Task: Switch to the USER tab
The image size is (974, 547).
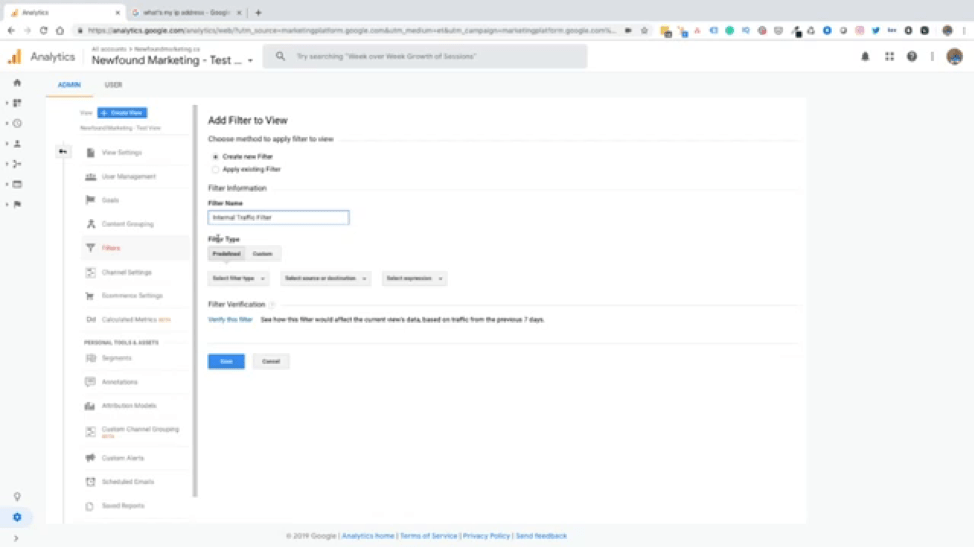Action: 113,85
